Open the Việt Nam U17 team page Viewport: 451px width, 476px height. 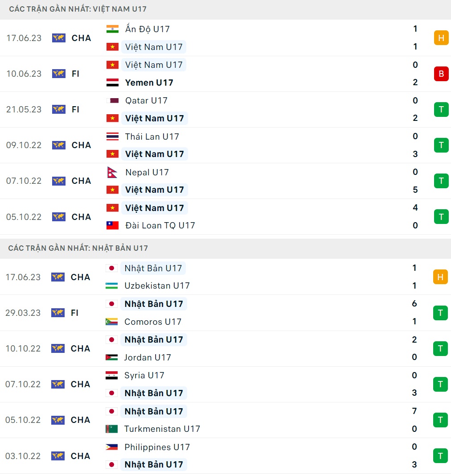pyautogui.click(x=154, y=47)
